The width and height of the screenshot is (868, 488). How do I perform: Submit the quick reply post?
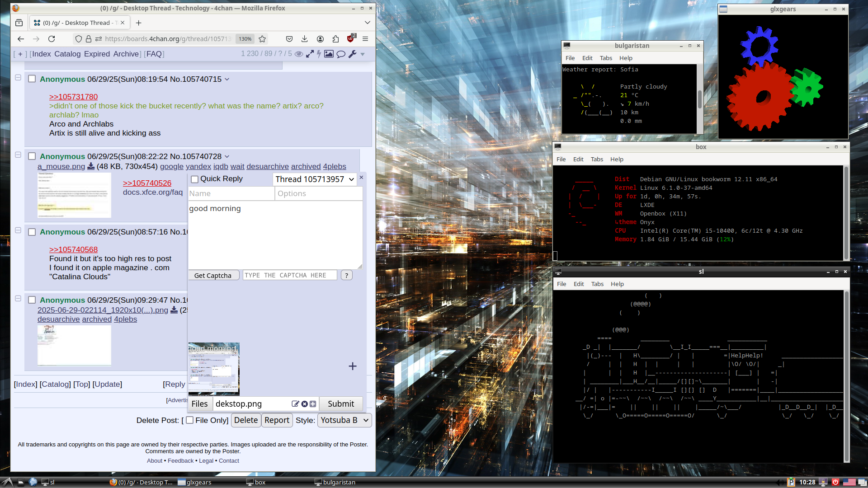coord(341,404)
